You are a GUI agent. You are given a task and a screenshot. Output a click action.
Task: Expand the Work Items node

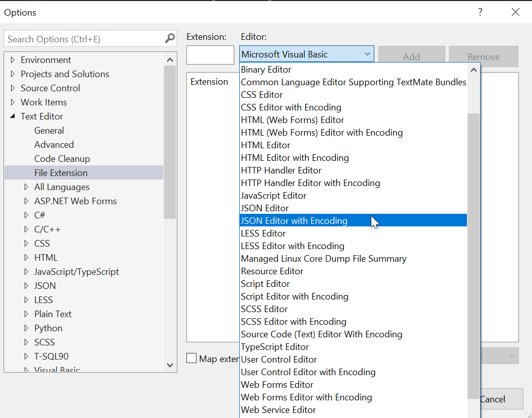(x=13, y=102)
